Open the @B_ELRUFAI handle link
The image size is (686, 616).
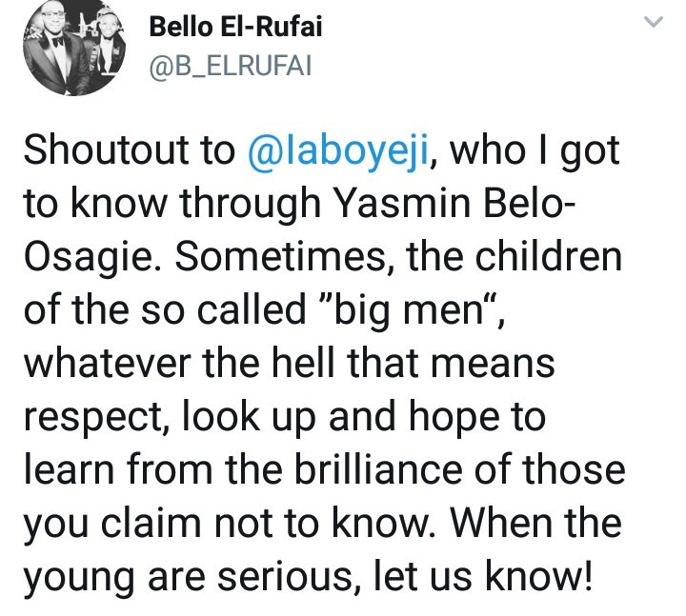tap(231, 67)
